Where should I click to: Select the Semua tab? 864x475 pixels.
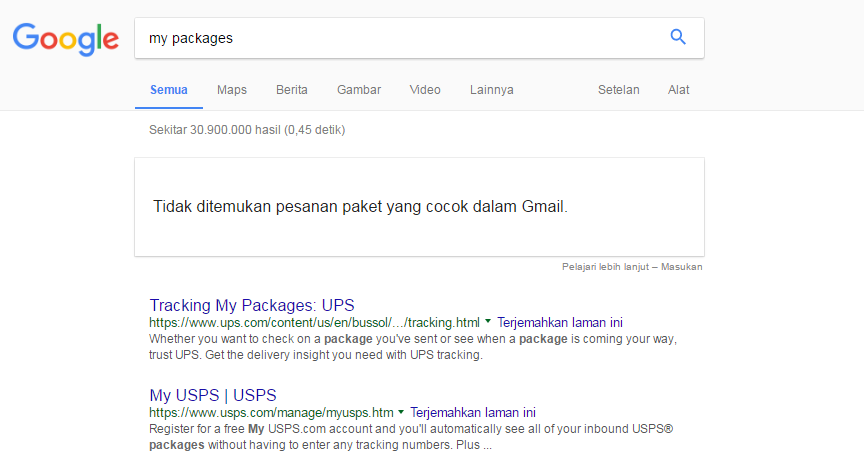click(x=169, y=90)
